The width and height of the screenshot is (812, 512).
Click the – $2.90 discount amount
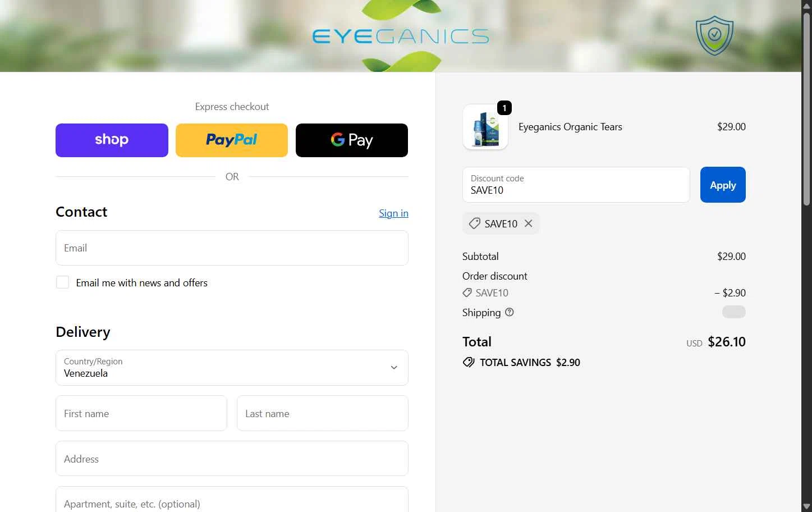coord(730,292)
